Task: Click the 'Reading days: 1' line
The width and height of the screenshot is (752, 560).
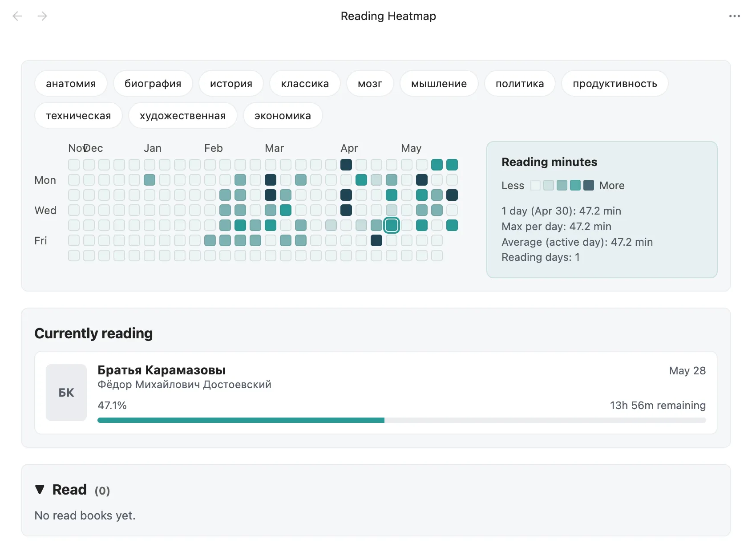Action: pyautogui.click(x=541, y=257)
